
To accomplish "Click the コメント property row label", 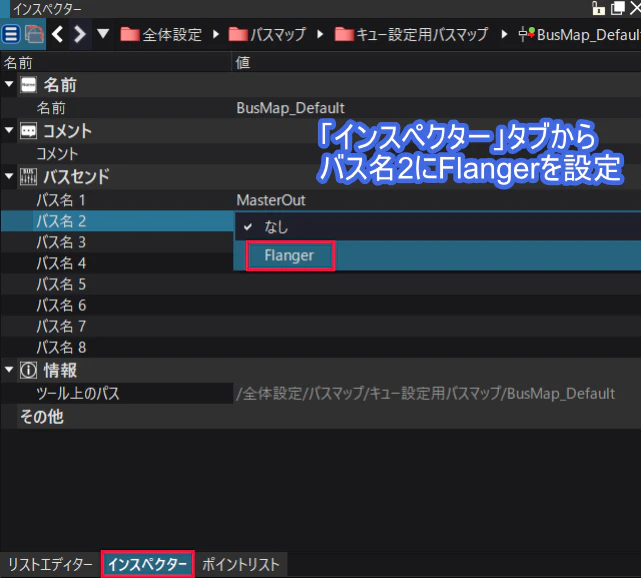I will click(57, 154).
